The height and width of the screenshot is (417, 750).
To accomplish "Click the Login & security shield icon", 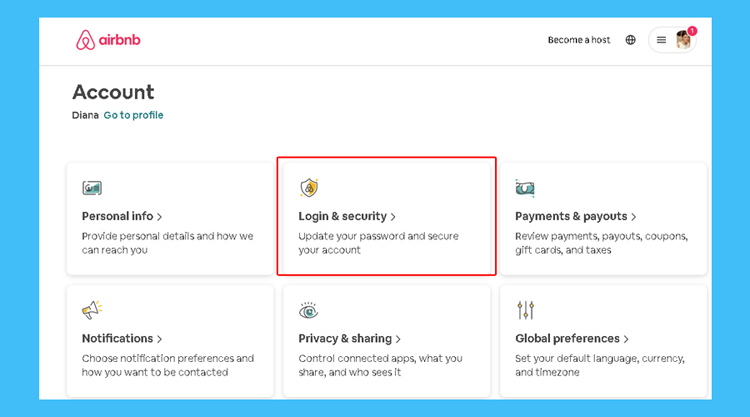I will (309, 187).
